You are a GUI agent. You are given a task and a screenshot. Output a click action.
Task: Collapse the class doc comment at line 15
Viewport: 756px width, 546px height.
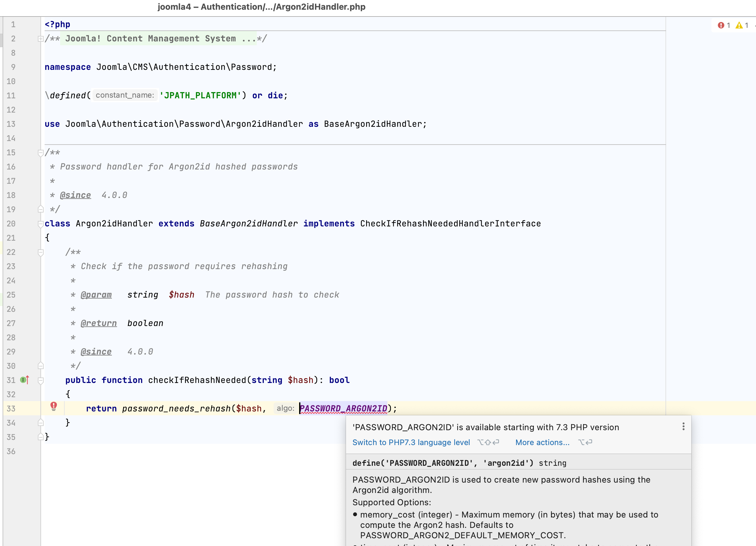point(41,153)
